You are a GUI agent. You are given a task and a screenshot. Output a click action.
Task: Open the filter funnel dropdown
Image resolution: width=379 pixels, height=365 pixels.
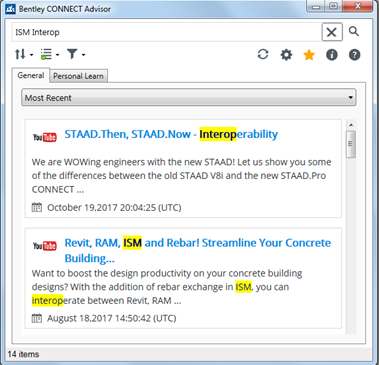click(x=76, y=54)
